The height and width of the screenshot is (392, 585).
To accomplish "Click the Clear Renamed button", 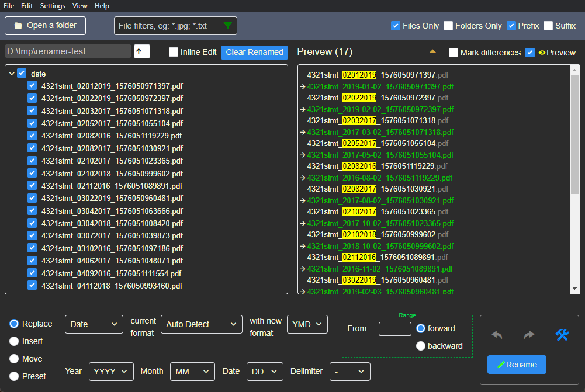I will click(x=254, y=52).
